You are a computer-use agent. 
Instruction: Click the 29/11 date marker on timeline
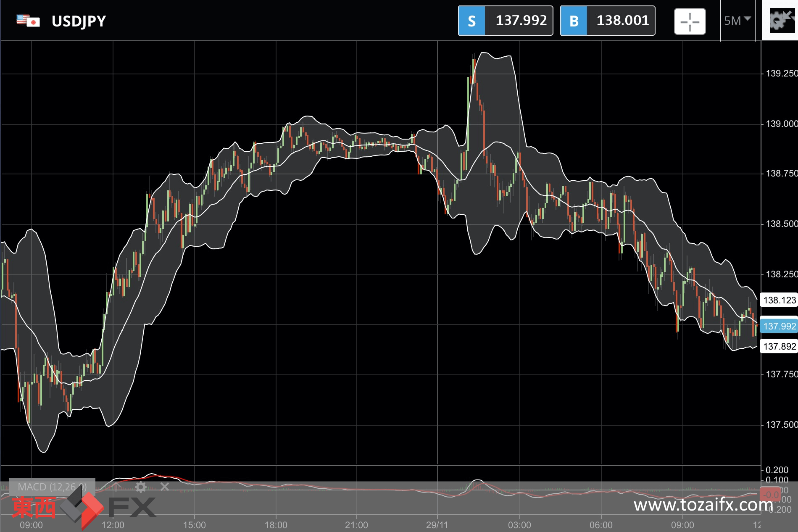437,525
